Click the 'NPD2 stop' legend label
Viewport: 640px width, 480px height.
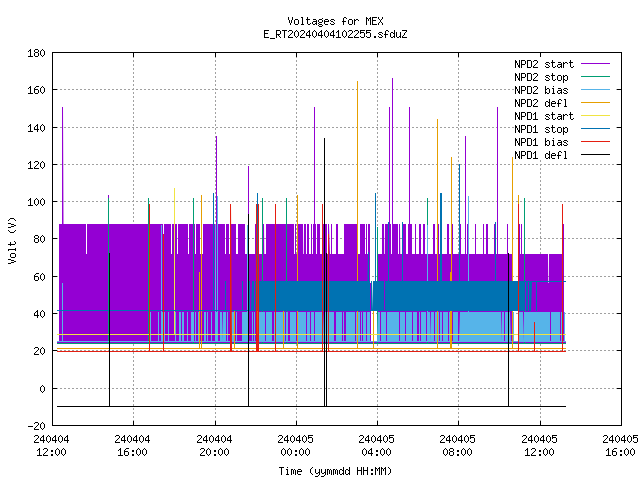(x=541, y=77)
